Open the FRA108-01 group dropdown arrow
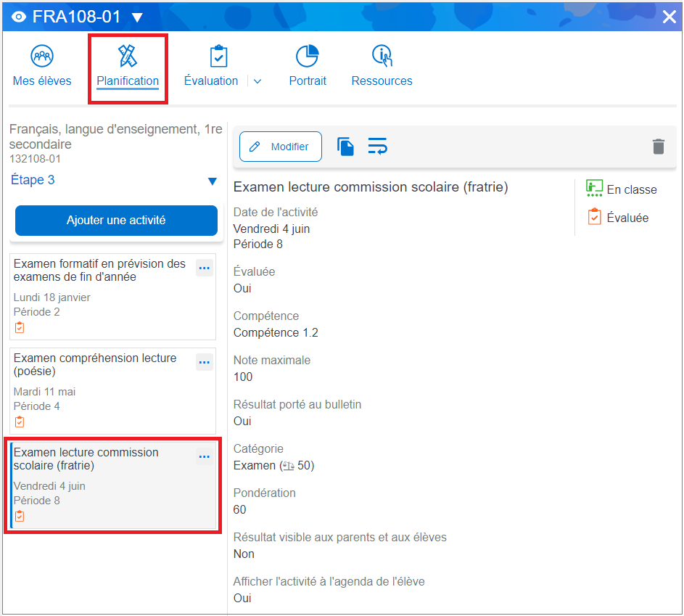The height and width of the screenshot is (616, 684). [x=137, y=17]
